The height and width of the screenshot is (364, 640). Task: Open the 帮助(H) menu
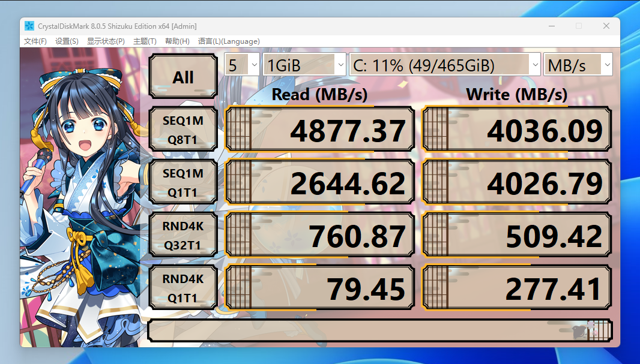tap(177, 41)
